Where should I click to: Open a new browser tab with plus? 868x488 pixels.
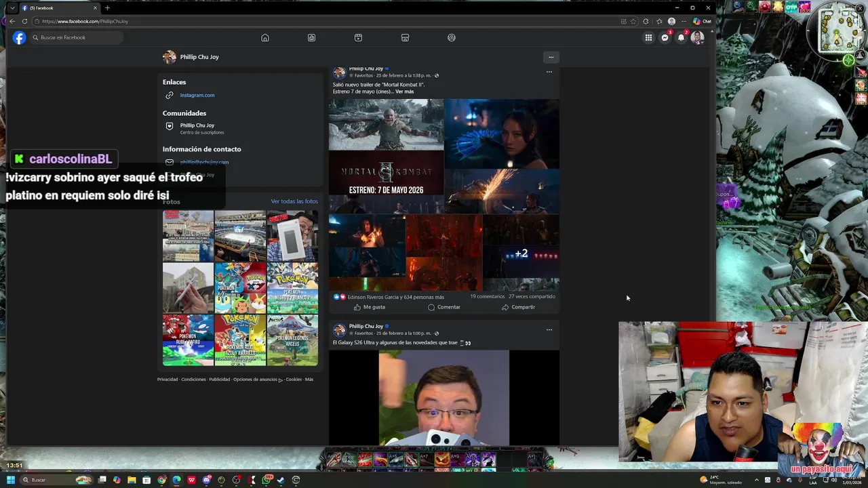coord(107,7)
